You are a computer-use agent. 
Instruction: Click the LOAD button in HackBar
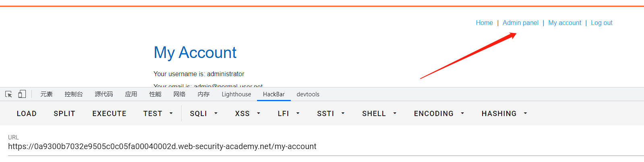[27, 114]
